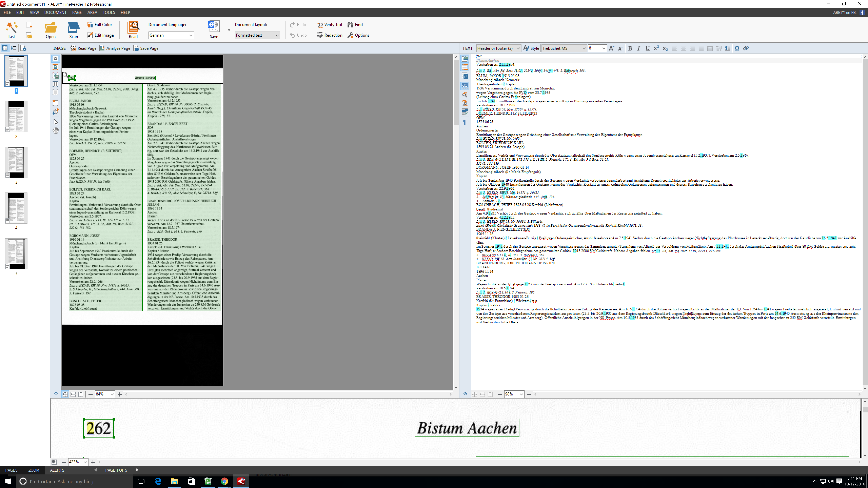The image size is (868, 488).
Task: Click the Options button
Action: pos(358,35)
